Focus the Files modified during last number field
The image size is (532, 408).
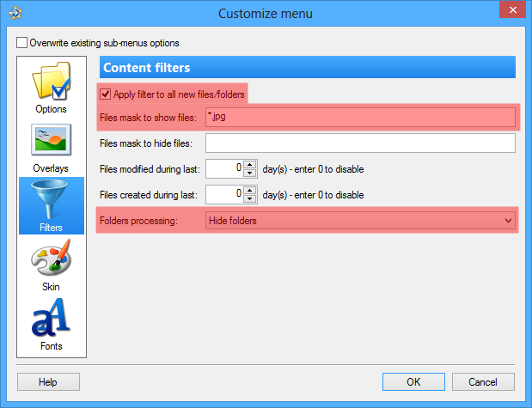223,168
